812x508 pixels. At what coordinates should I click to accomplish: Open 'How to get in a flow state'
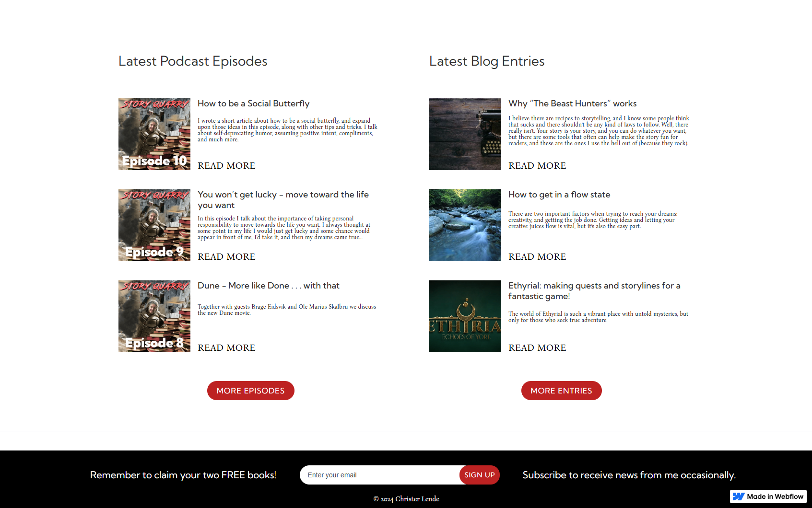pyautogui.click(x=559, y=195)
